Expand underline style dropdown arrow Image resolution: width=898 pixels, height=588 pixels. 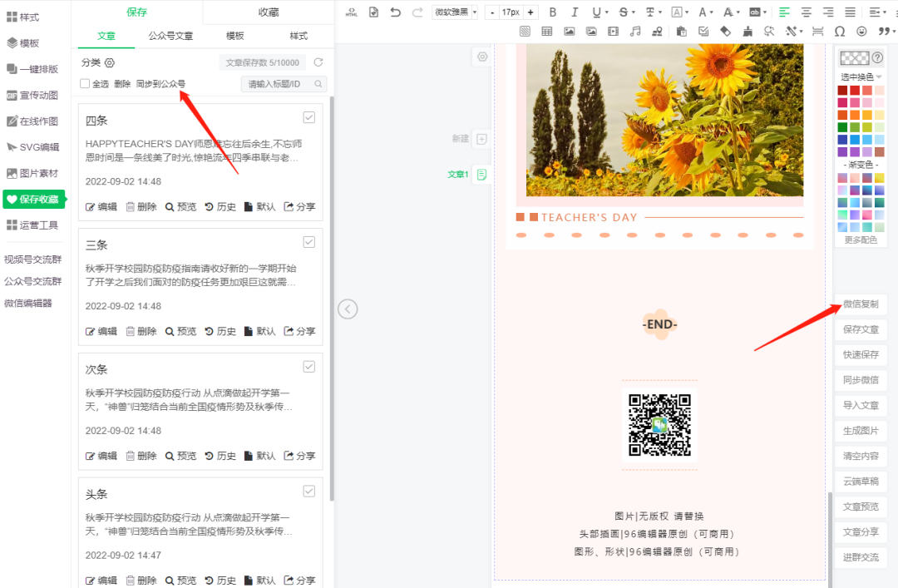pyautogui.click(x=606, y=12)
